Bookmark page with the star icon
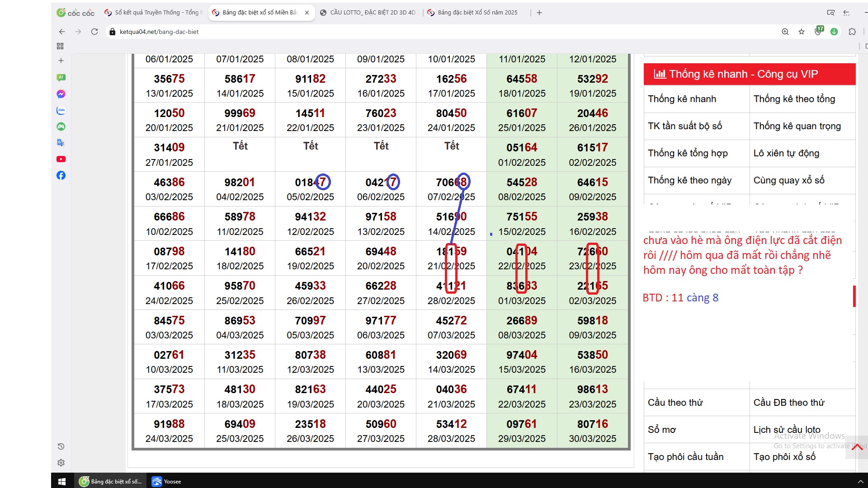 802,32
